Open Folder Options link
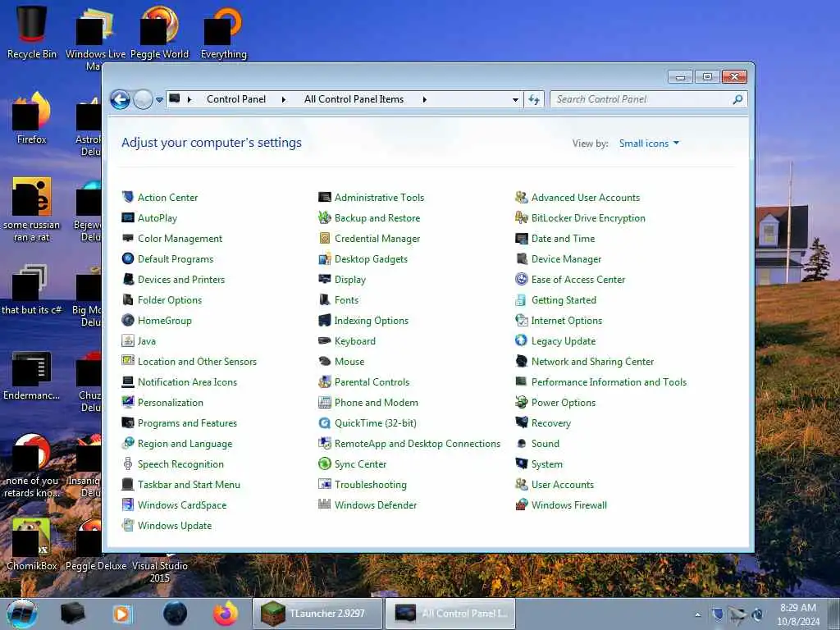 click(170, 299)
